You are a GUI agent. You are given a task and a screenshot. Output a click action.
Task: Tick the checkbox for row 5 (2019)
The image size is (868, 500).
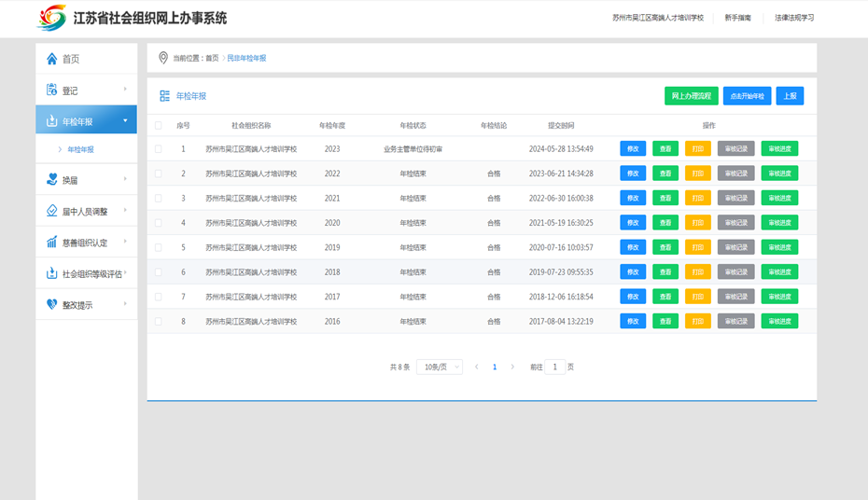(x=159, y=247)
